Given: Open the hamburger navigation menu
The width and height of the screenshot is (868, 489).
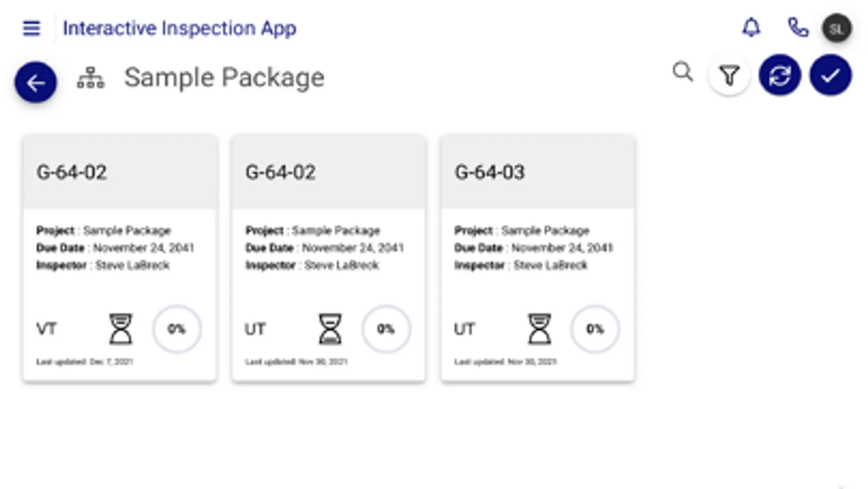Looking at the screenshot, I should tap(31, 28).
